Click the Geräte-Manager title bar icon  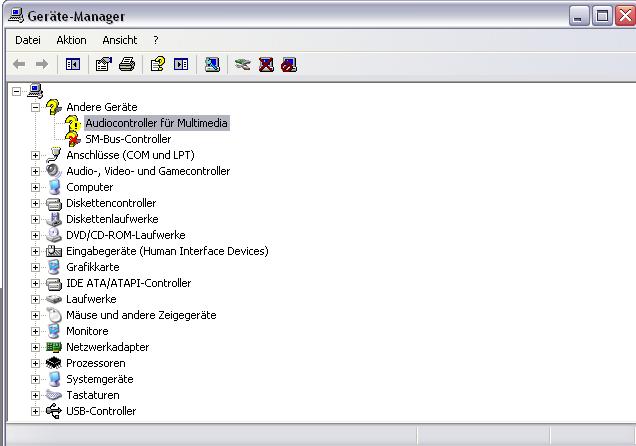[x=16, y=16]
